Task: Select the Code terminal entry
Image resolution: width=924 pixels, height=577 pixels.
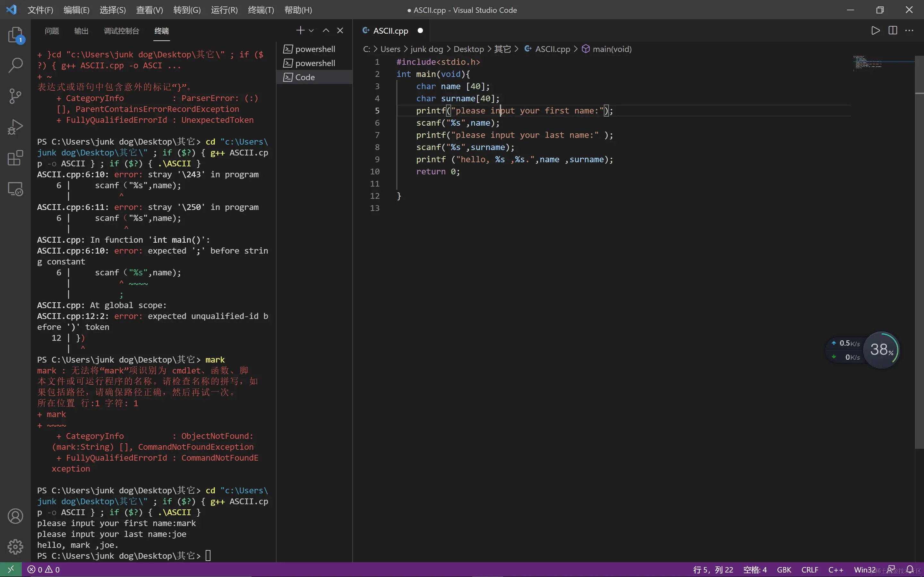Action: pyautogui.click(x=305, y=77)
